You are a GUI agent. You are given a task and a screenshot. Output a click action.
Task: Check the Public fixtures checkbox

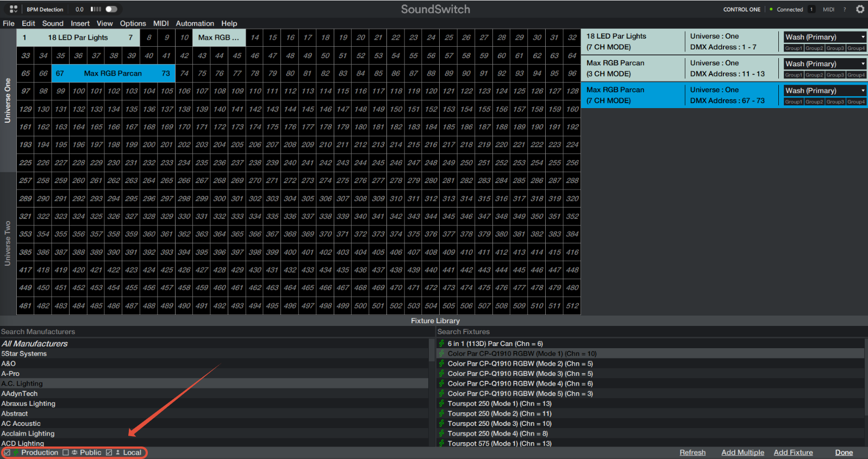click(x=66, y=452)
